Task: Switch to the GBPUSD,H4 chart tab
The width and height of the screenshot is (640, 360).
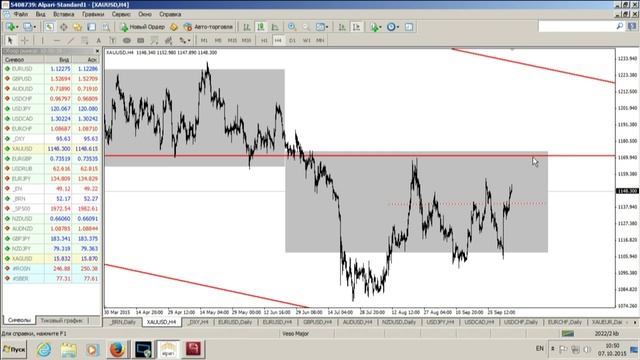Action: pos(318,322)
